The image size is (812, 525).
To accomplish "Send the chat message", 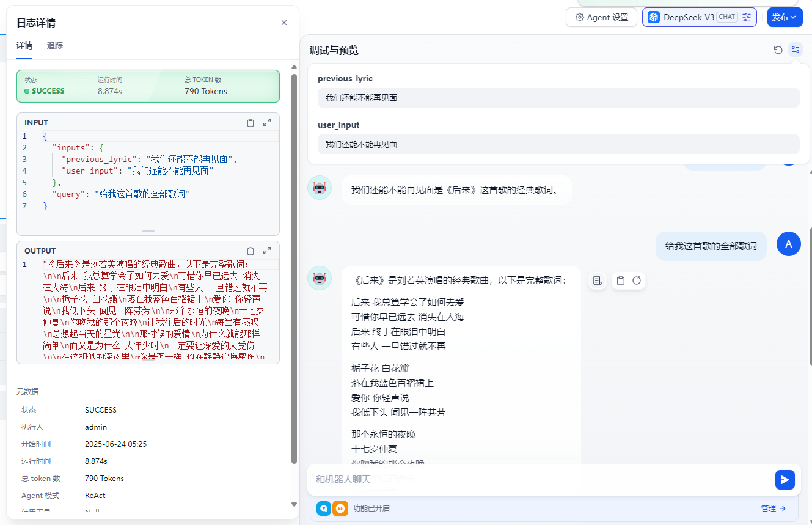I will point(785,480).
